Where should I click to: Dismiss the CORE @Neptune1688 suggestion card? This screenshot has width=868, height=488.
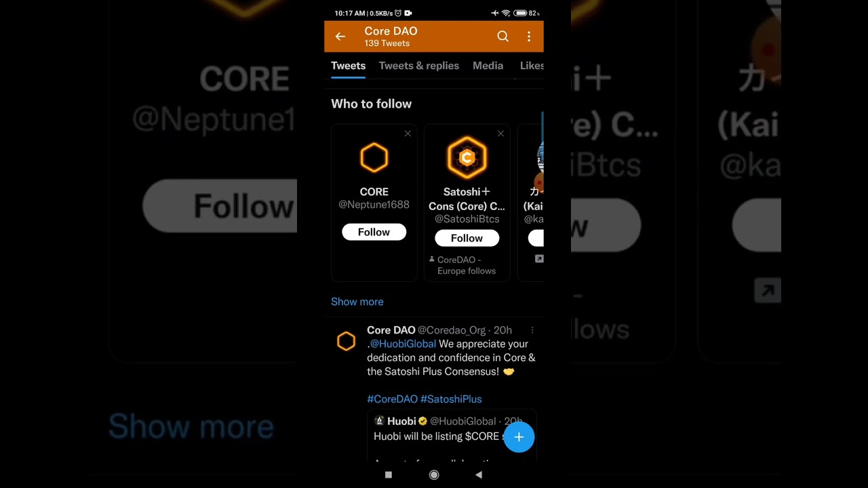click(408, 134)
